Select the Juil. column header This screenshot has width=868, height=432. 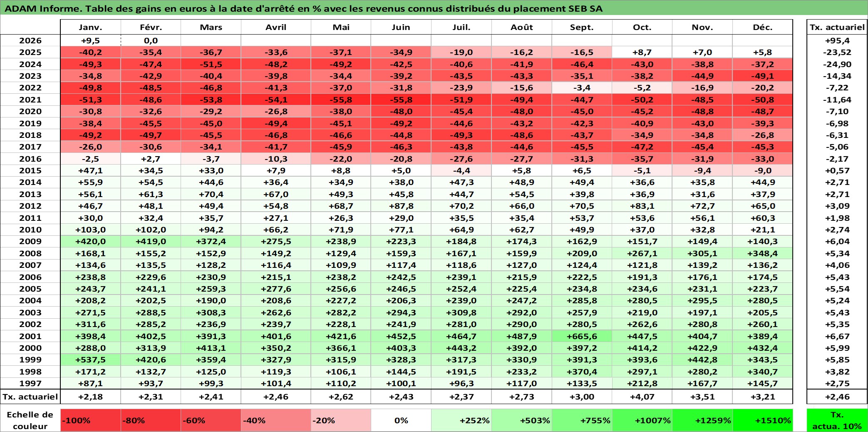461,27
